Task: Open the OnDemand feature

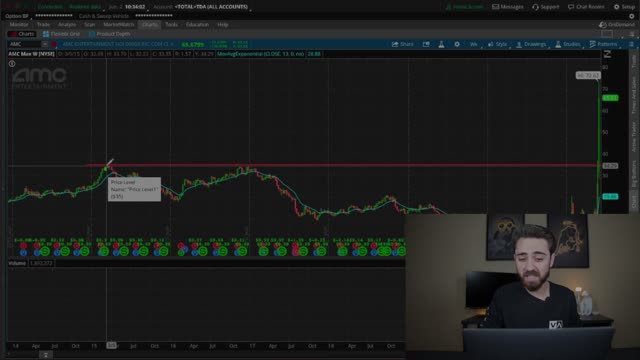Action: (617, 24)
